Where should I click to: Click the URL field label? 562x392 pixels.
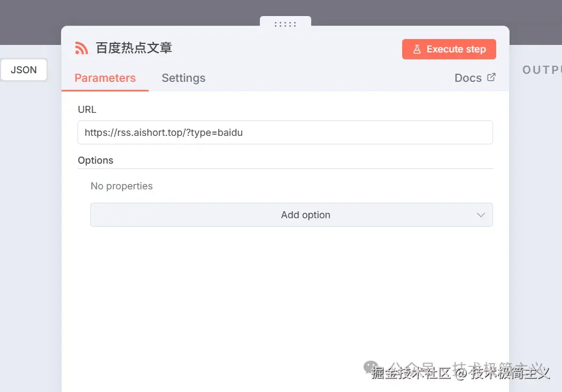pos(87,110)
